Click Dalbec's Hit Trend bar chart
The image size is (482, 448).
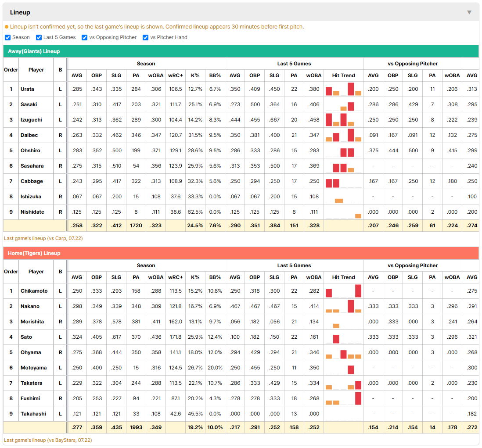(343, 135)
